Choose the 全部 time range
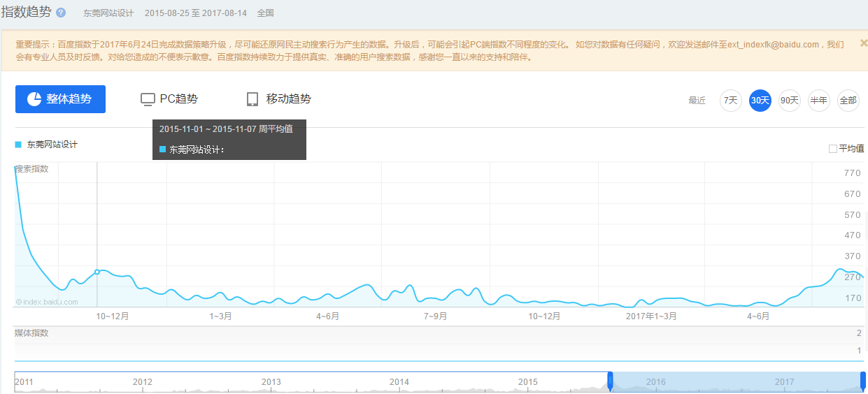This screenshot has height=394, width=868. tap(848, 101)
